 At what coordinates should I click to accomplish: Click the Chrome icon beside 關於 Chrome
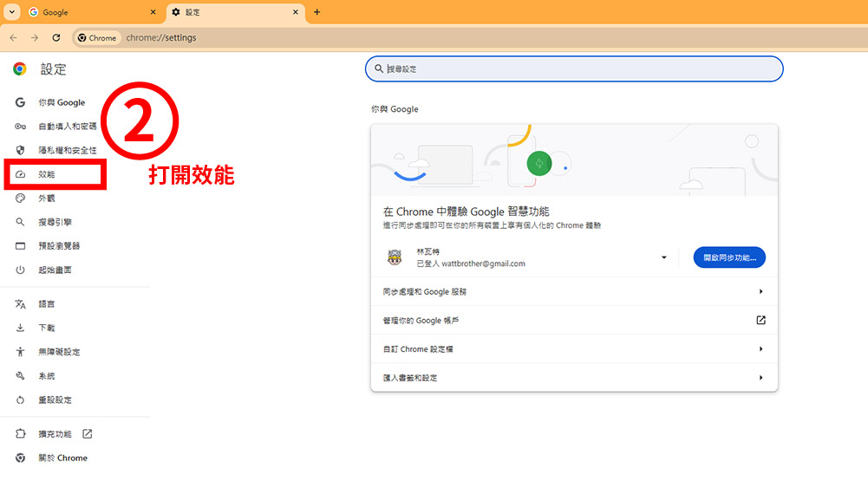21,458
